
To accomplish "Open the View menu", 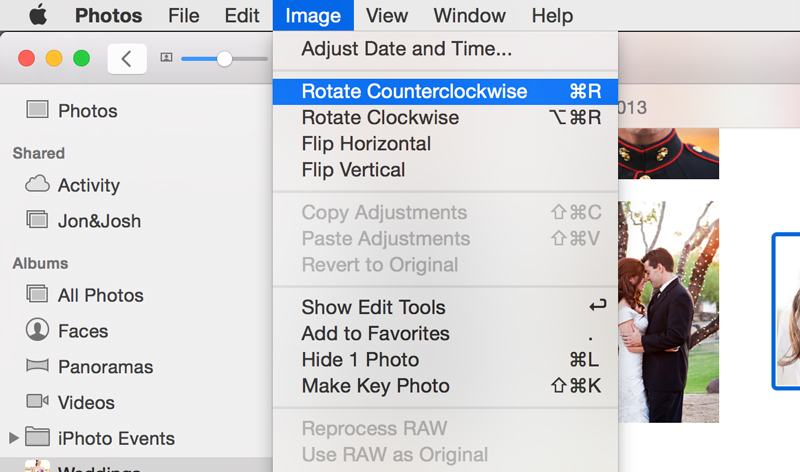I will click(387, 15).
